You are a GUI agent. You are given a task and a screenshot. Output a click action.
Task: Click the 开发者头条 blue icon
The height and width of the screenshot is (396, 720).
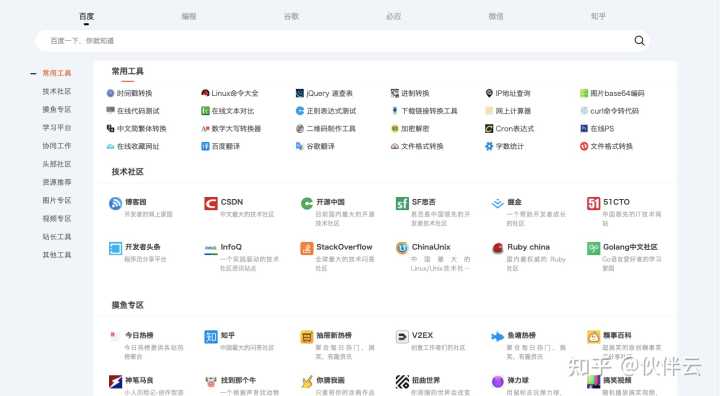click(115, 248)
